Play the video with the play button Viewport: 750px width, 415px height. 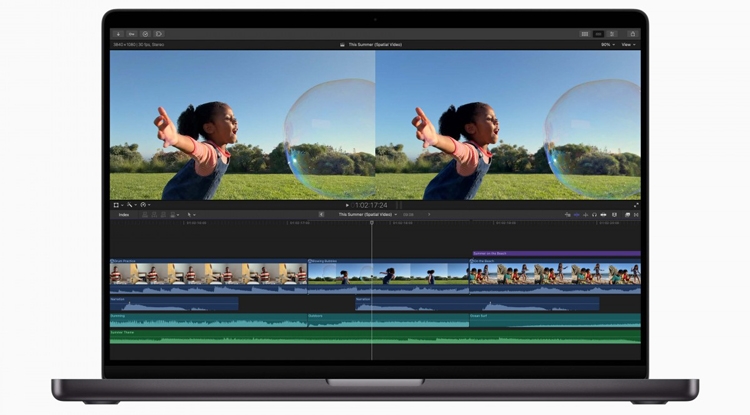click(x=347, y=205)
